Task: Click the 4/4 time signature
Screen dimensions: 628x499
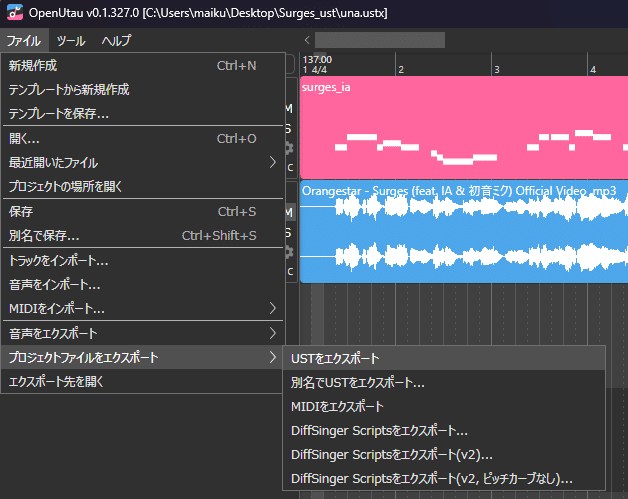Action: point(319,70)
